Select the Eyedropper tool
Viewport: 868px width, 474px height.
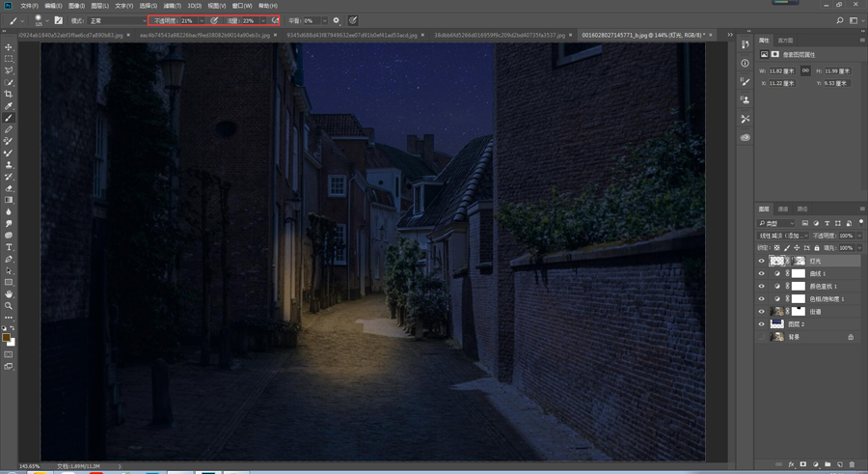pos(9,106)
